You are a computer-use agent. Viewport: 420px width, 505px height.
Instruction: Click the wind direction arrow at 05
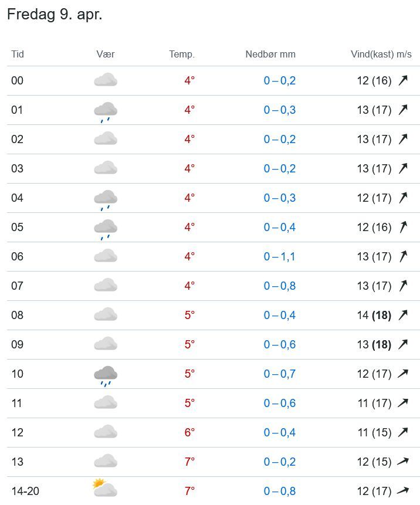403,227
